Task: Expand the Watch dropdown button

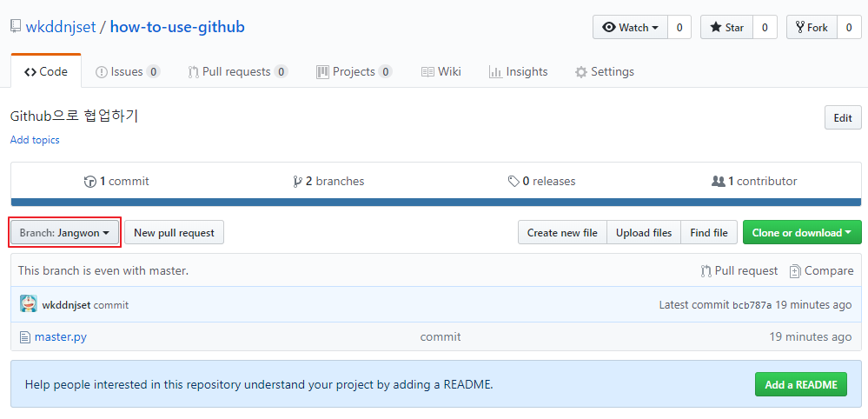Action: tap(631, 27)
